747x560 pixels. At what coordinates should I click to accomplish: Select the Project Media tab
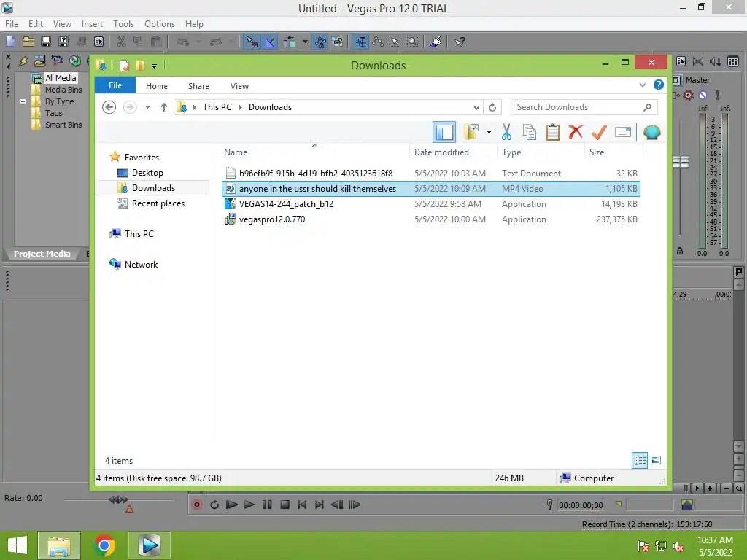pyautogui.click(x=42, y=254)
